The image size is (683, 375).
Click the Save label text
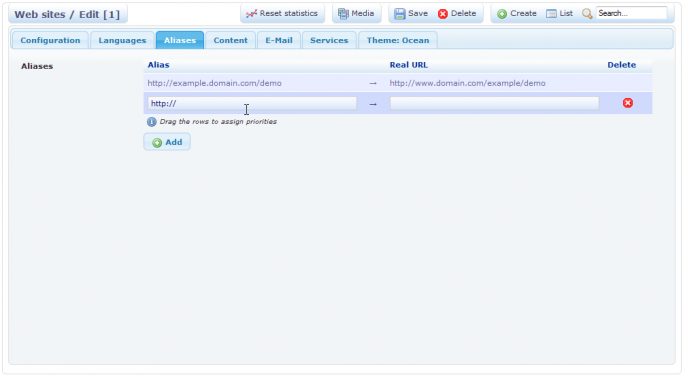[418, 14]
